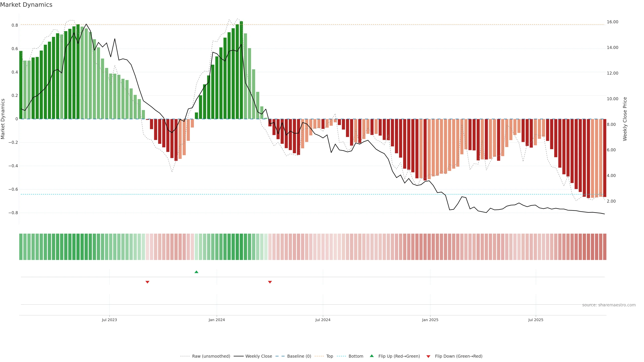Click the Weekly Close Price axis title
The height and width of the screenshot is (362, 644).
pyautogui.click(x=625, y=119)
